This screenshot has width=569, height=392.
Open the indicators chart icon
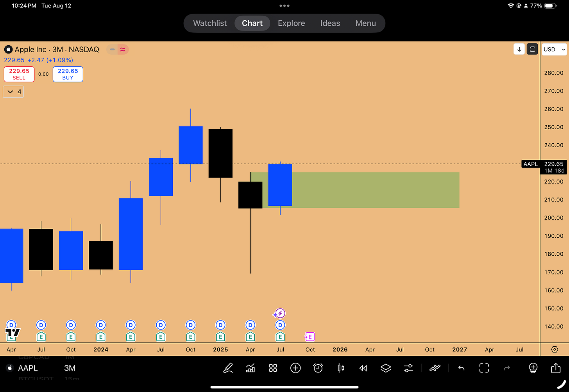251,368
